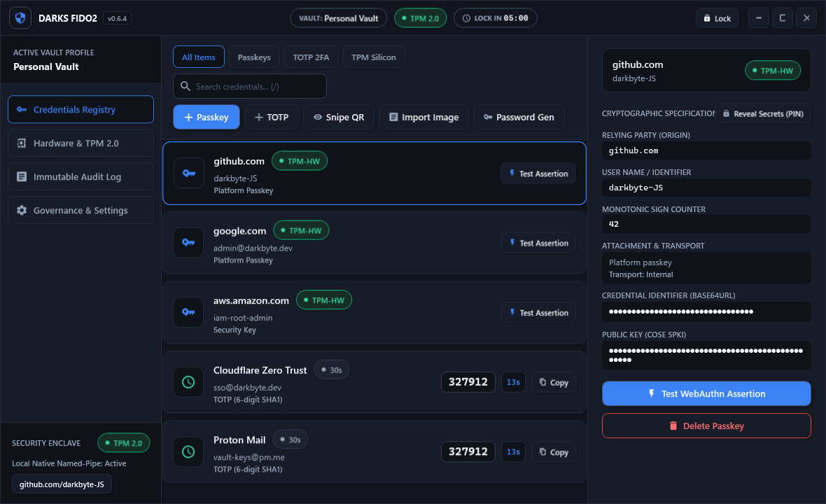Select the Proton Mail vault-keys@pm.me entry

(374, 452)
